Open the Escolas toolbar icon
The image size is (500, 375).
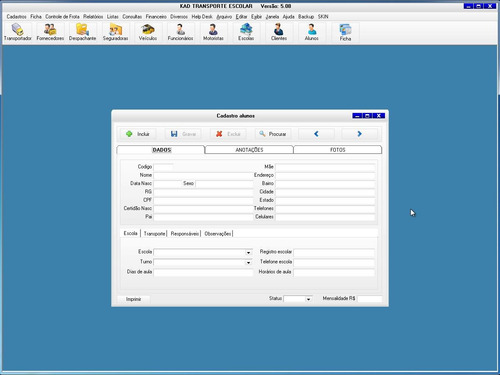(246, 32)
